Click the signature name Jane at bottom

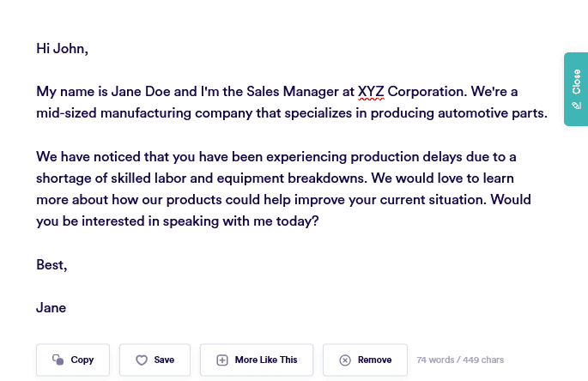click(51, 307)
